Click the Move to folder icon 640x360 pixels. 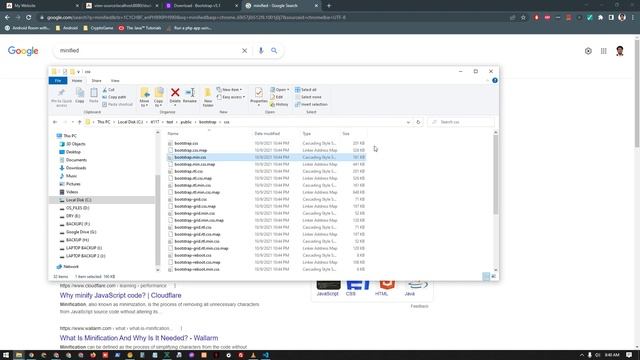tap(144, 93)
